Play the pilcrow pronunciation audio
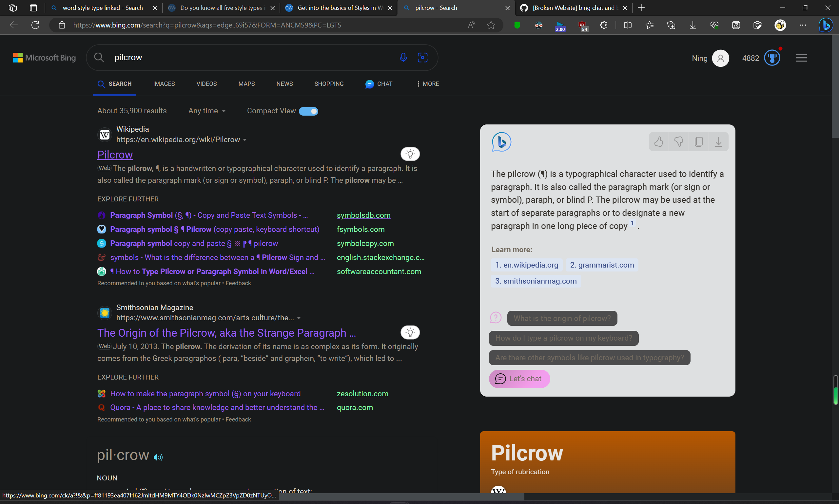The width and height of the screenshot is (839, 504). point(157,457)
